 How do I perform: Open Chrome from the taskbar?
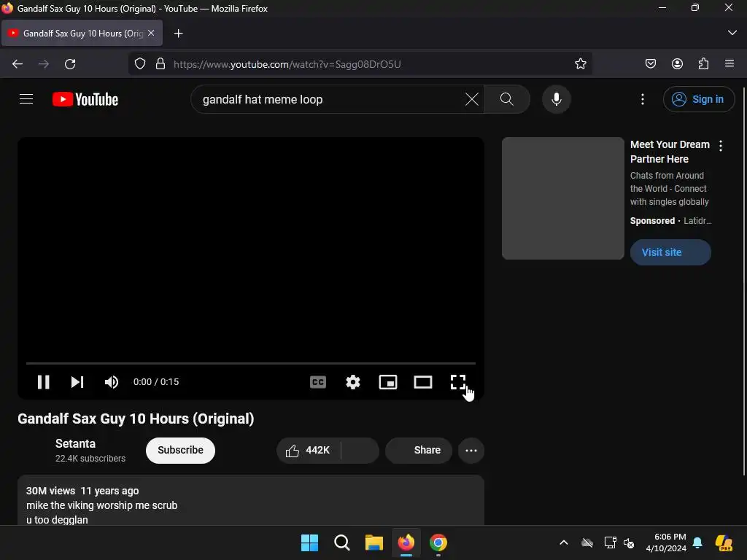[x=438, y=542]
